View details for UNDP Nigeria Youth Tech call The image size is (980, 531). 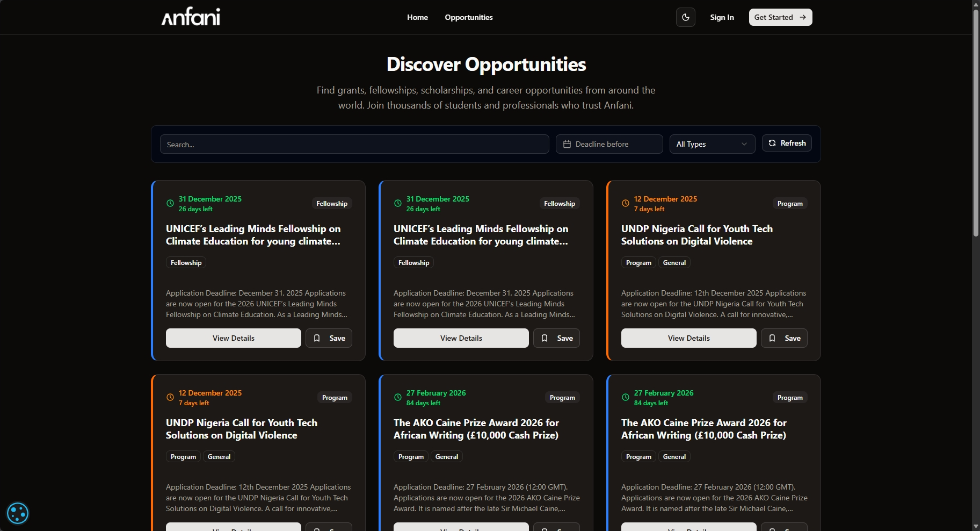(688, 338)
